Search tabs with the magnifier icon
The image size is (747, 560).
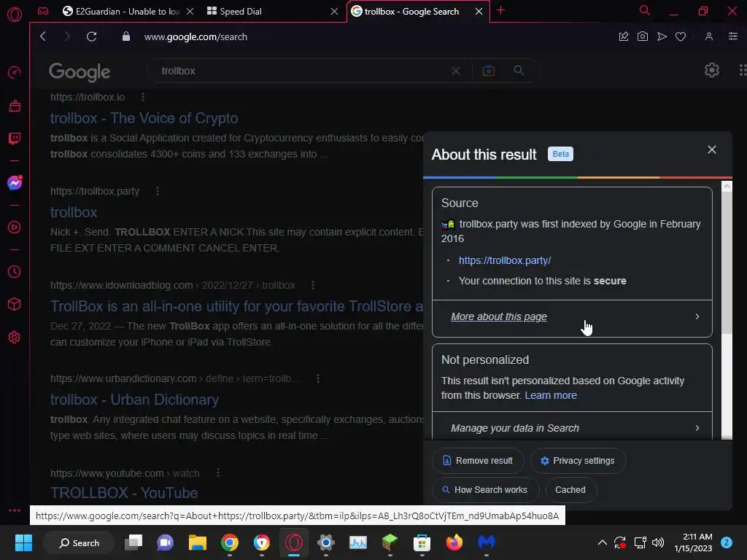pos(645,10)
